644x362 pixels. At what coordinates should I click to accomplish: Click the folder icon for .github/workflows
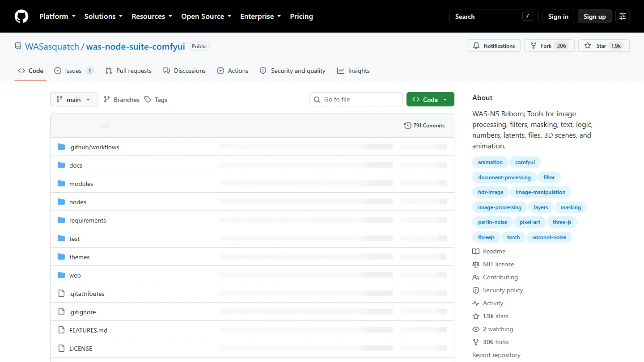pos(61,147)
